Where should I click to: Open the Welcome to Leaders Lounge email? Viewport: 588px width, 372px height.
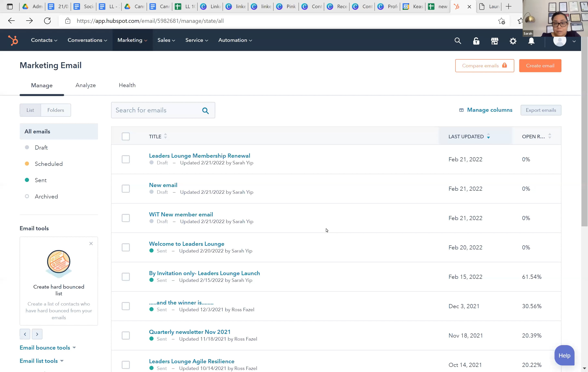(186, 244)
